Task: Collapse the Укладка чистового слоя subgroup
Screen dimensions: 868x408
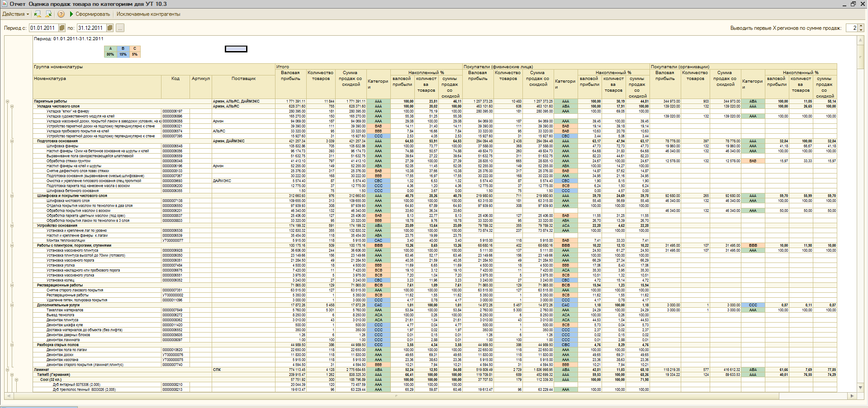Action: click(x=12, y=106)
